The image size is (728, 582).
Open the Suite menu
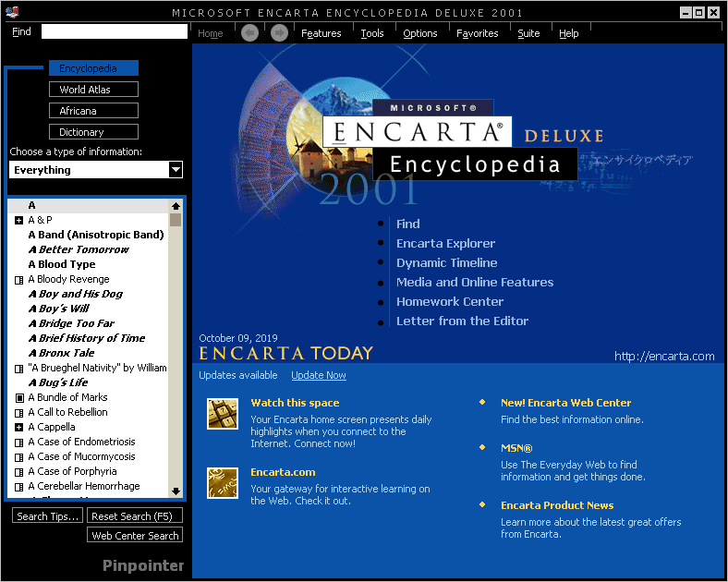click(x=528, y=33)
